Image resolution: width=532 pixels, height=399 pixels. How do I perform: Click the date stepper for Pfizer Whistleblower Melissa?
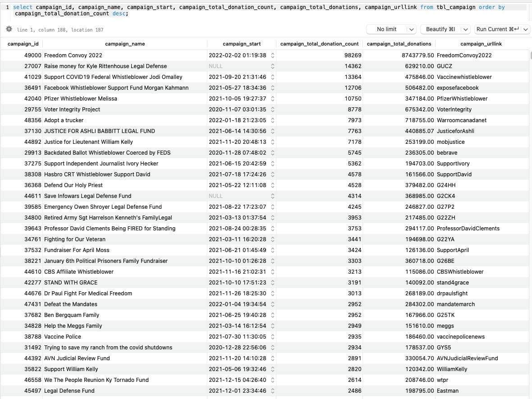click(x=273, y=99)
